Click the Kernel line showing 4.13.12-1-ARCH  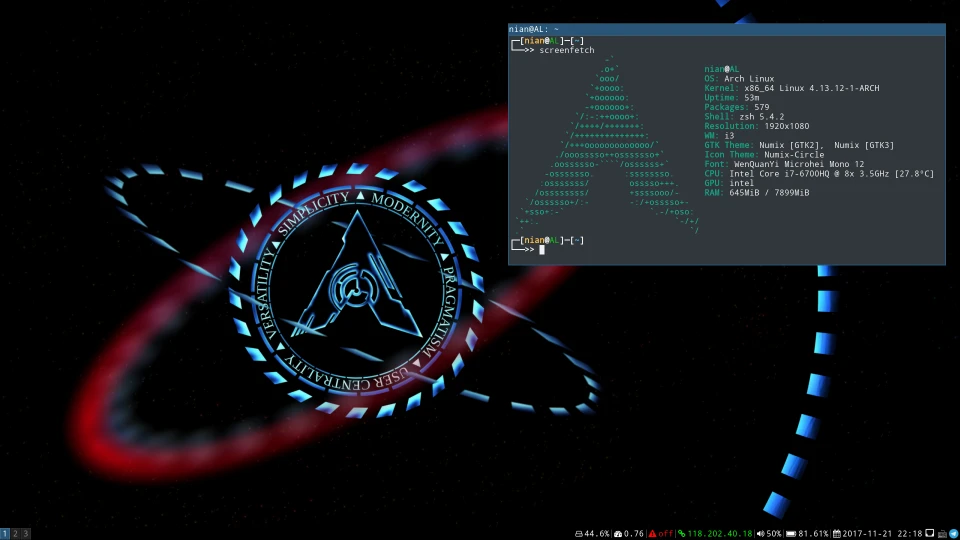tap(792, 88)
